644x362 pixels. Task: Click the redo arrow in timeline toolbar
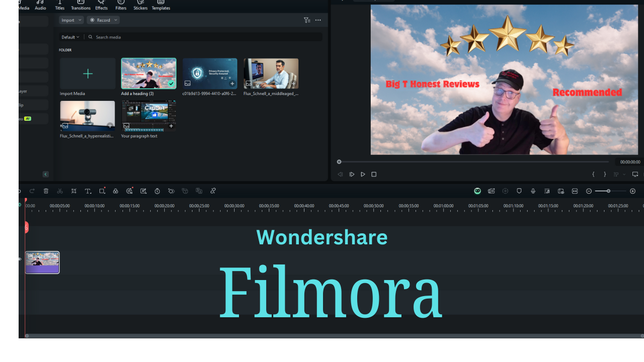pos(32,191)
